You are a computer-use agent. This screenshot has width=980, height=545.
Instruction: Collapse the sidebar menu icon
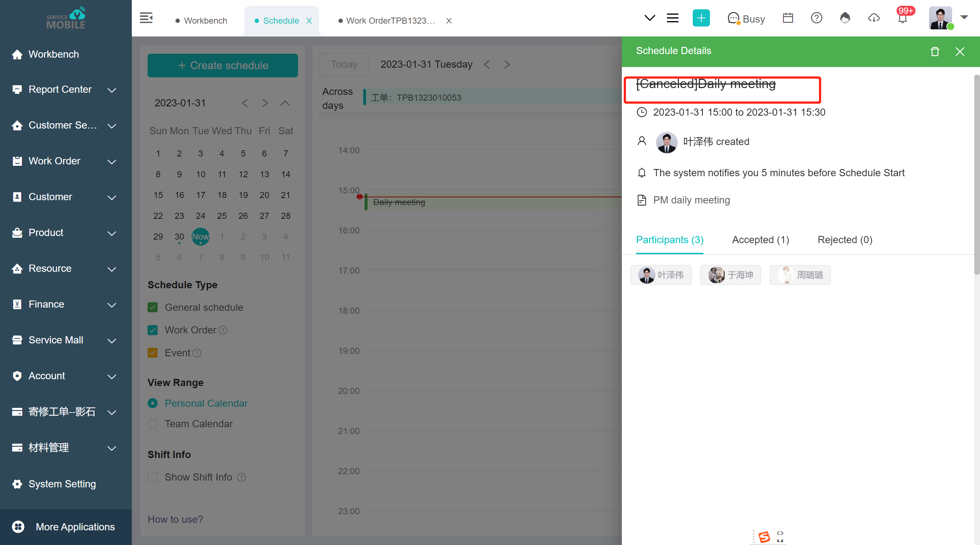[x=146, y=18]
